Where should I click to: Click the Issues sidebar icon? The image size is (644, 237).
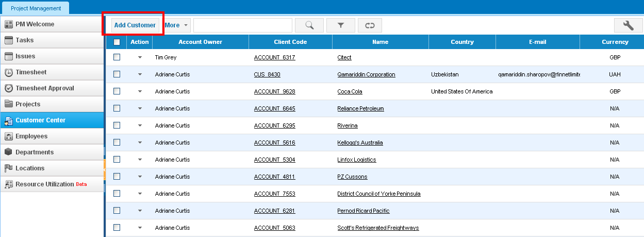pos(8,56)
